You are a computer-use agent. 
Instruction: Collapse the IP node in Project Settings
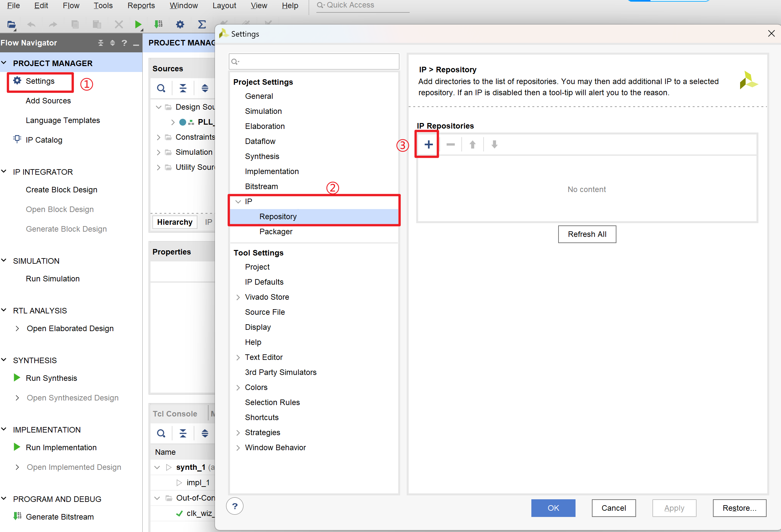tap(238, 201)
